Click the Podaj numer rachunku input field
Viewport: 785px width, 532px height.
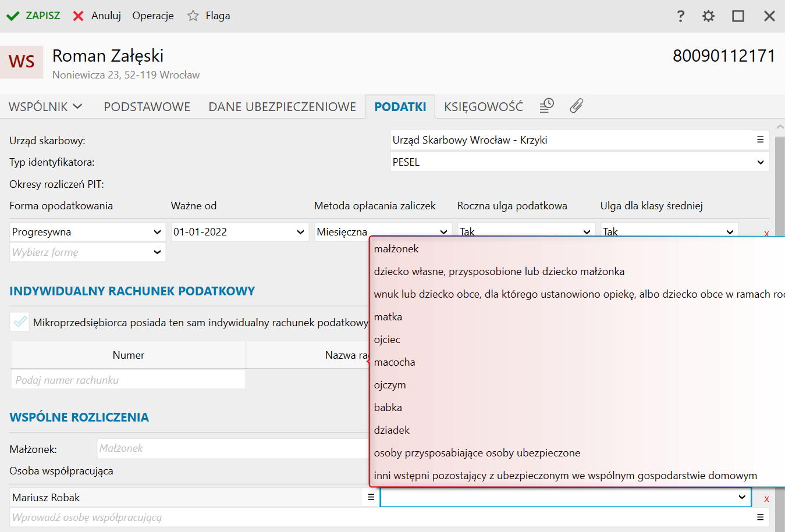128,380
